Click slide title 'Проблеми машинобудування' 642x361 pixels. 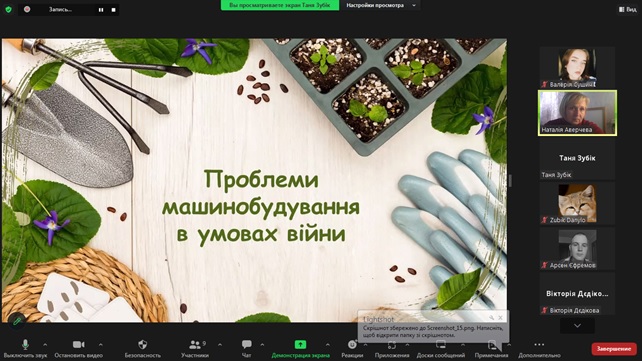click(261, 193)
